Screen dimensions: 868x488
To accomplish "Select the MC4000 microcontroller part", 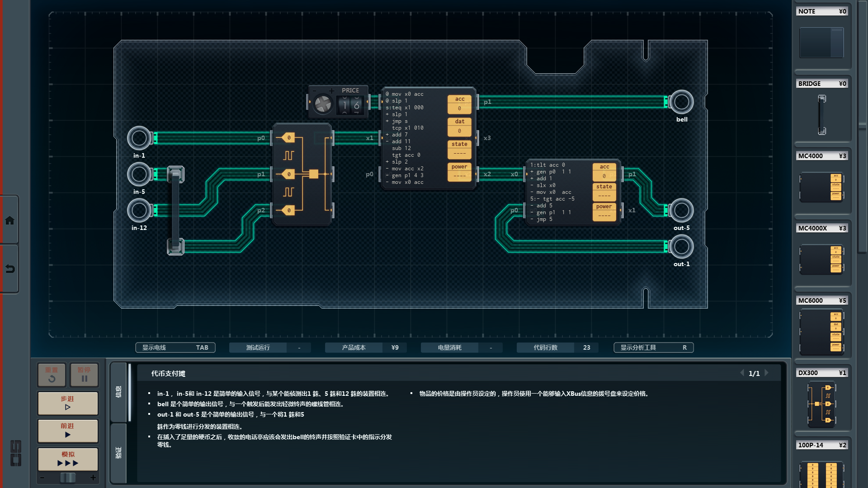I will [x=821, y=187].
